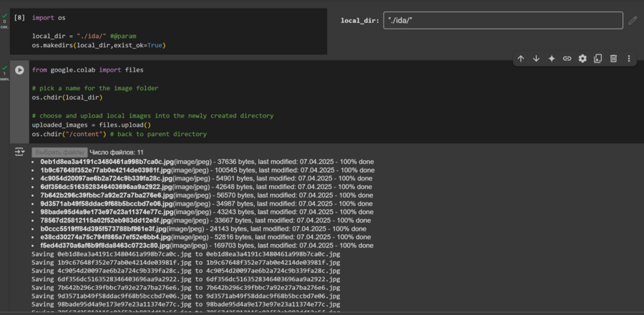This screenshot has width=644, height=315.
Task: Click the 'Число файлов: 11' file count label
Action: tap(117, 152)
